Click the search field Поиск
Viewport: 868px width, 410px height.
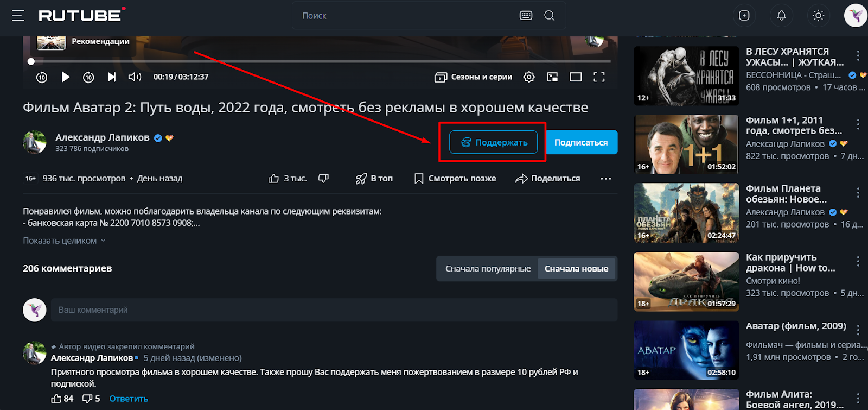(x=407, y=16)
